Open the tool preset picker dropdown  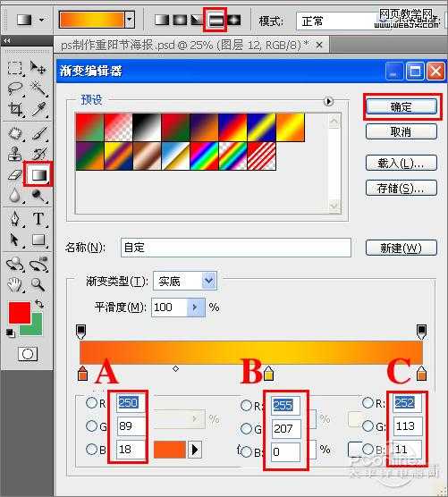pos(41,21)
